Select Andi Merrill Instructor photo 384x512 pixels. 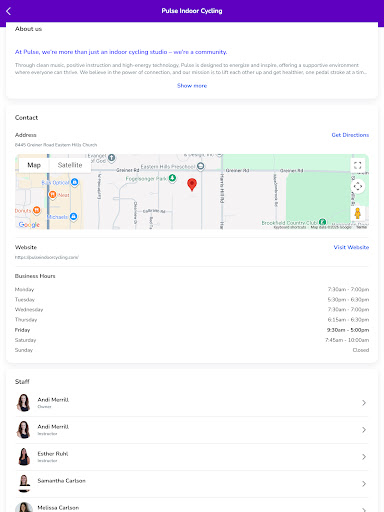pos(24,430)
